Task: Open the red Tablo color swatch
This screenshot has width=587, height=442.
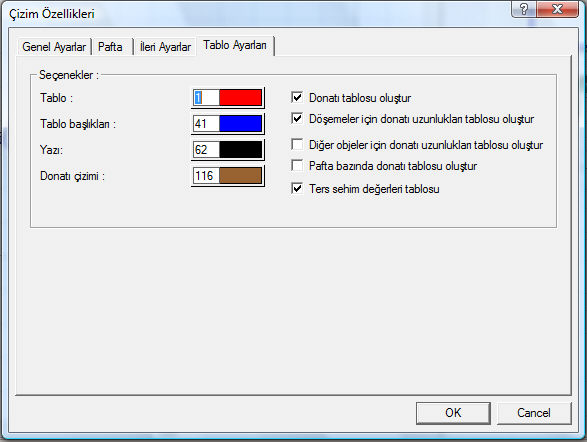Action: pyautogui.click(x=240, y=98)
